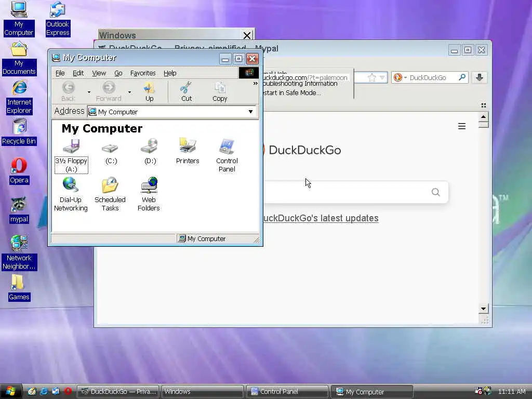This screenshot has width=532, height=399.
Task: Switch to Control Panel taskbar button
Action: point(287,392)
